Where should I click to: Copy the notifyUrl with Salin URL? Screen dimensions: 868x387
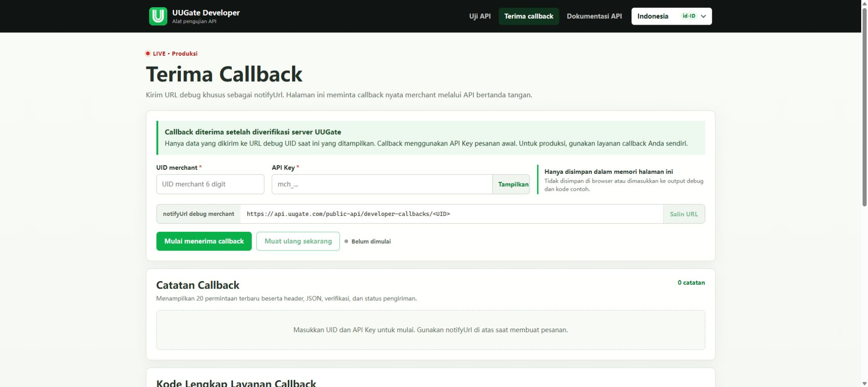684,214
